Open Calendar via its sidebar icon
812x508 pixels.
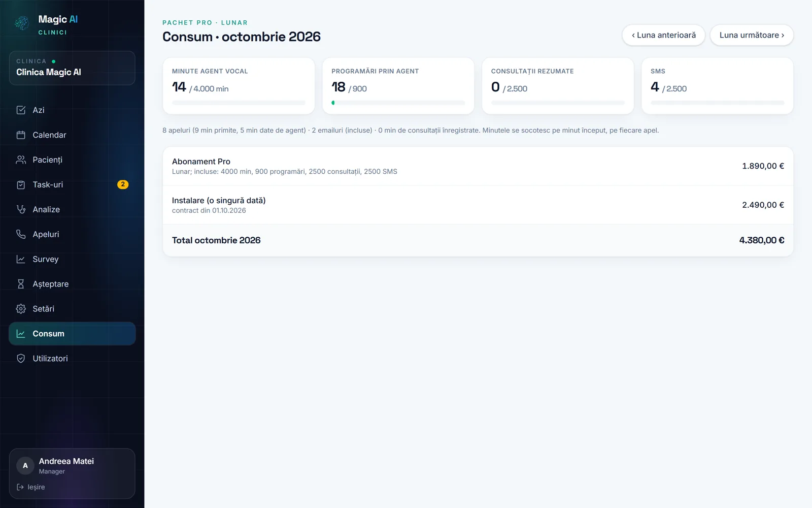coord(21,135)
